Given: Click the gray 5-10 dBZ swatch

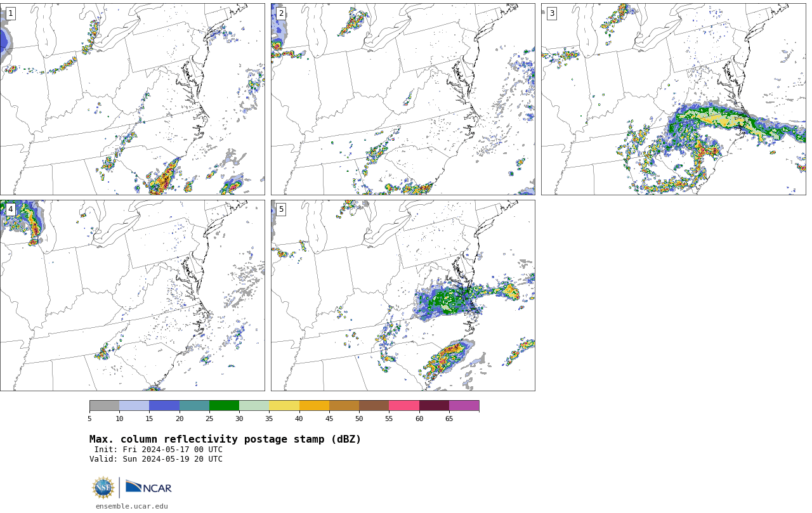Looking at the screenshot, I should coord(104,406).
